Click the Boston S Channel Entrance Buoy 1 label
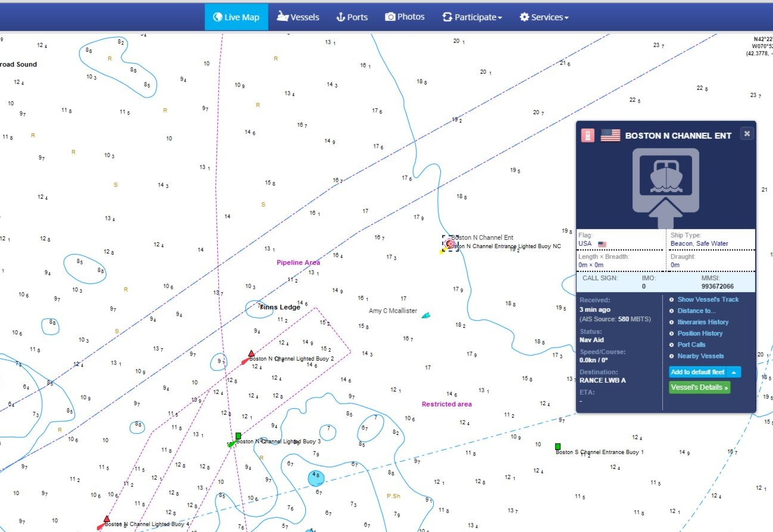Viewport: 773px width, 532px height. point(600,452)
